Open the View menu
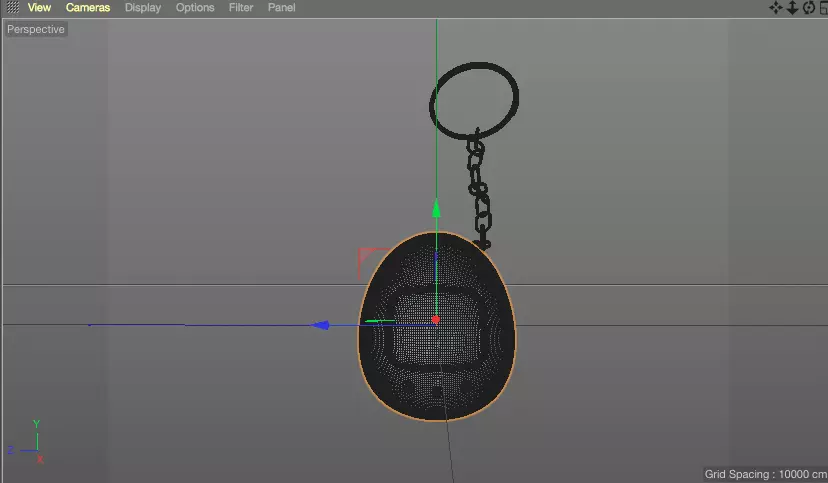The image size is (828, 483). pos(39,7)
